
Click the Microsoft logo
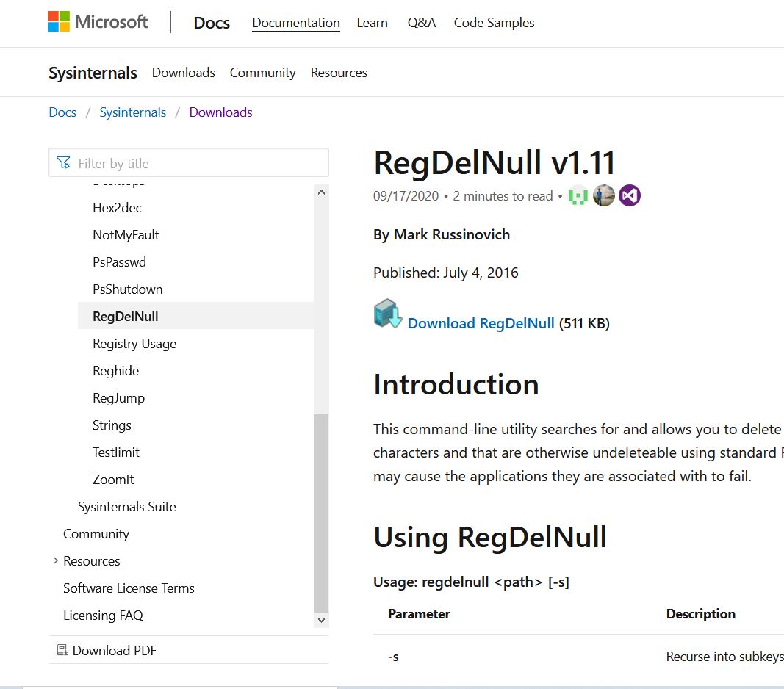98,22
